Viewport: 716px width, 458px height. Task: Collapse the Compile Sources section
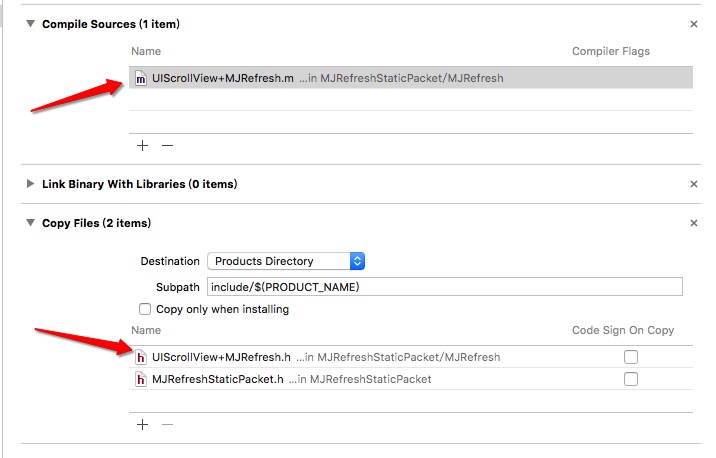pos(30,23)
